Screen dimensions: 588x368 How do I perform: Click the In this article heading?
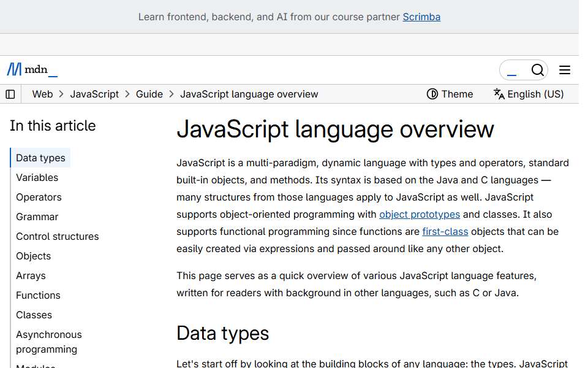pos(53,126)
